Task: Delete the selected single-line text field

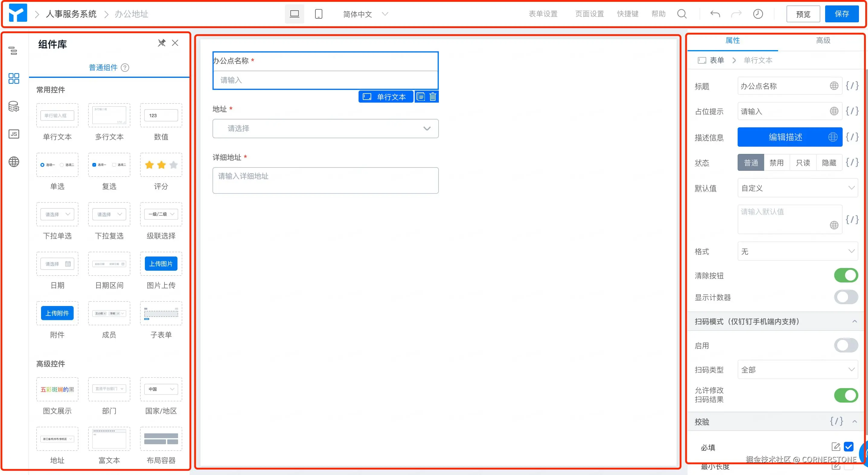Action: (x=433, y=97)
